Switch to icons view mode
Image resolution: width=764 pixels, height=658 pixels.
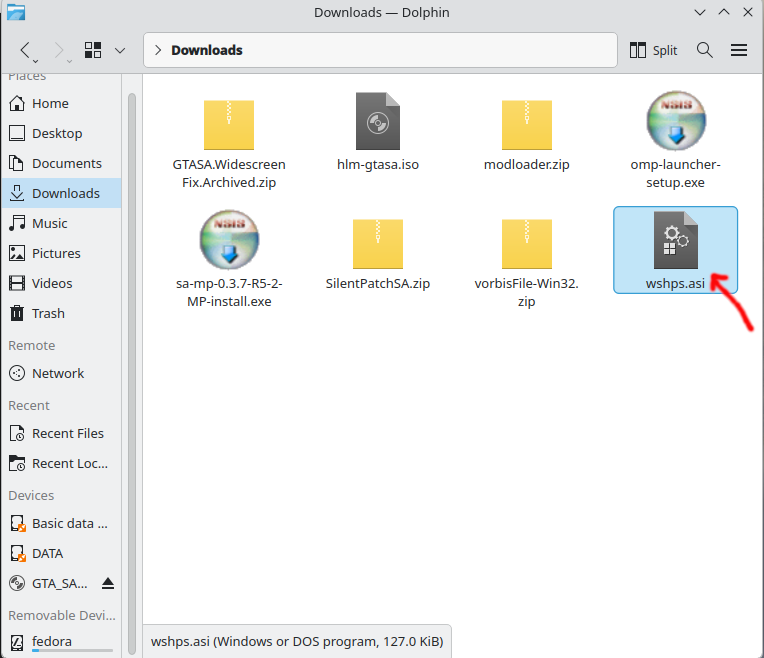point(93,50)
